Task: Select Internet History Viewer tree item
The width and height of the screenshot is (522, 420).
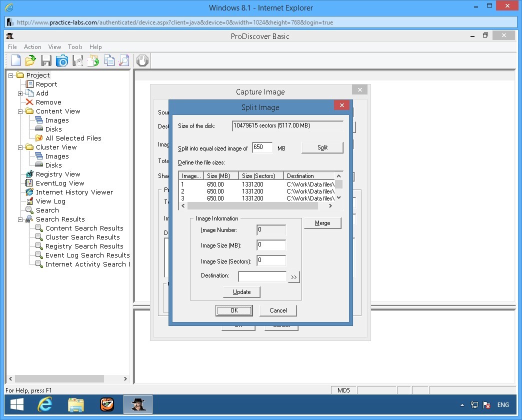Action: tap(74, 192)
